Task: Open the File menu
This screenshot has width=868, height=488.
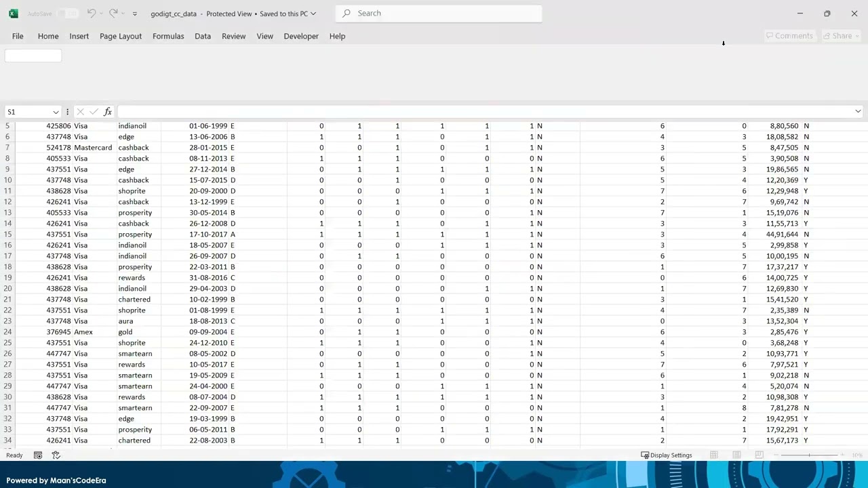Action: coord(18,36)
